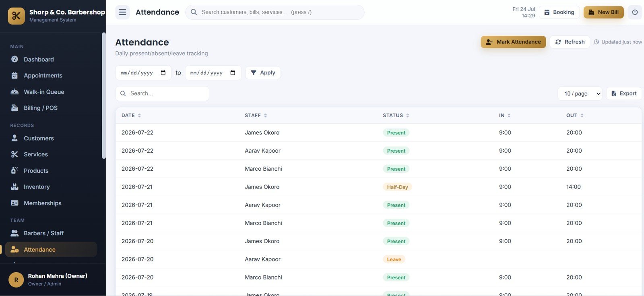This screenshot has height=296, width=644.
Task: Click the Walk-in Queue icon in sidebar
Action: click(x=14, y=92)
